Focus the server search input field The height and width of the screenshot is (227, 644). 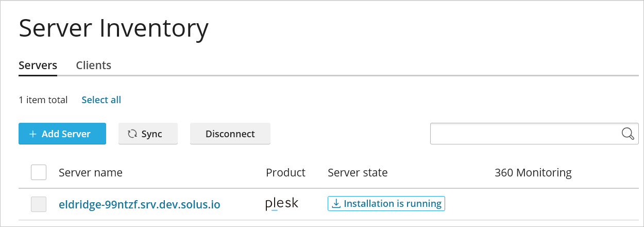[523, 134]
